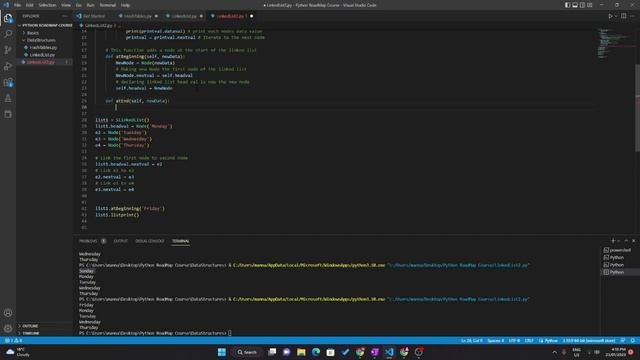The height and width of the screenshot is (360, 640).
Task: Open the Selection menu
Action: click(47, 5)
